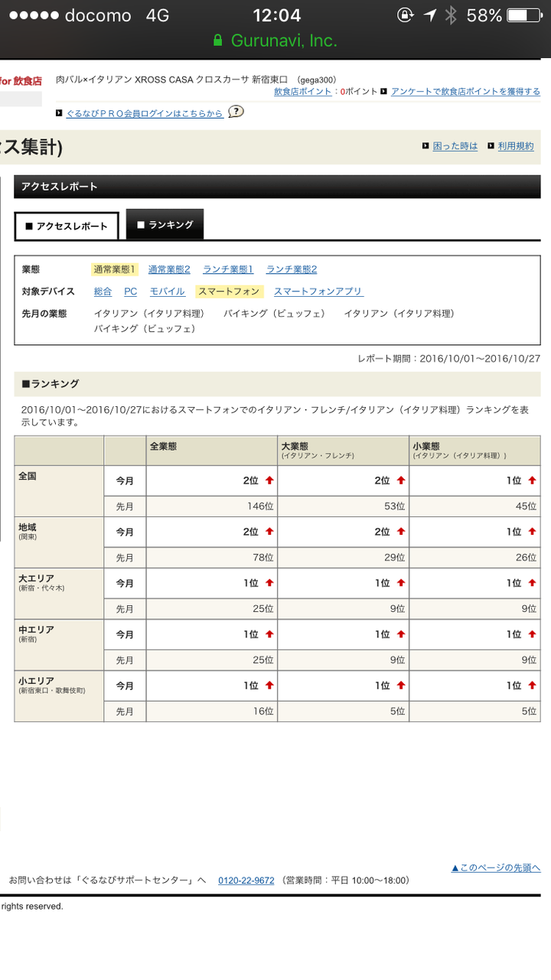Click red arrow in 全国 全業態 cell
The width and height of the screenshot is (551, 980).
pyautogui.click(x=269, y=480)
